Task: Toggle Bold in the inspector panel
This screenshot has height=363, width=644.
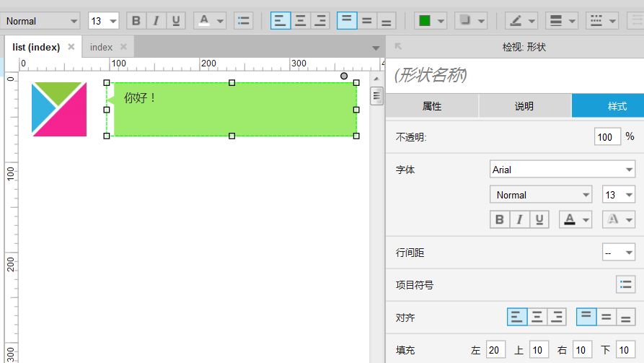Action: (500, 219)
